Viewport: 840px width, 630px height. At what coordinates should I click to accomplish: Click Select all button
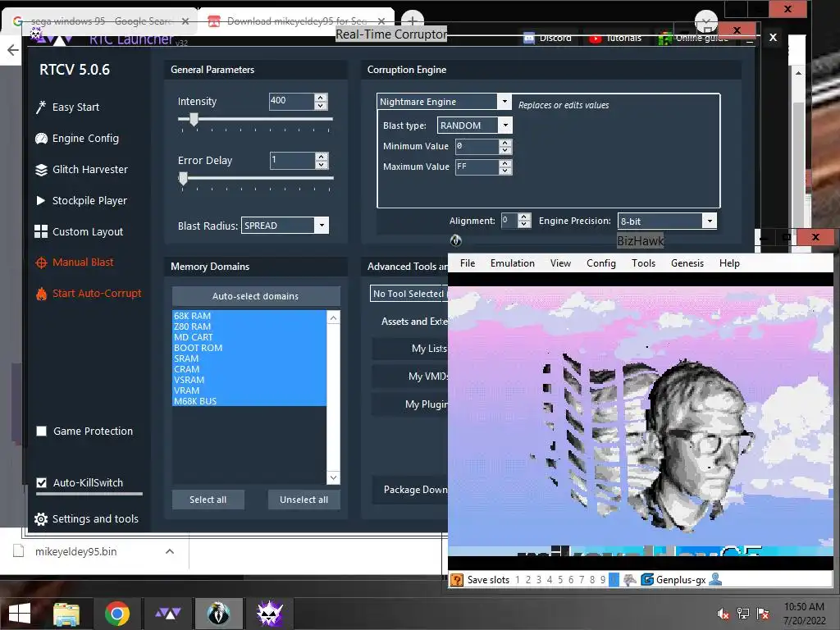click(x=208, y=500)
